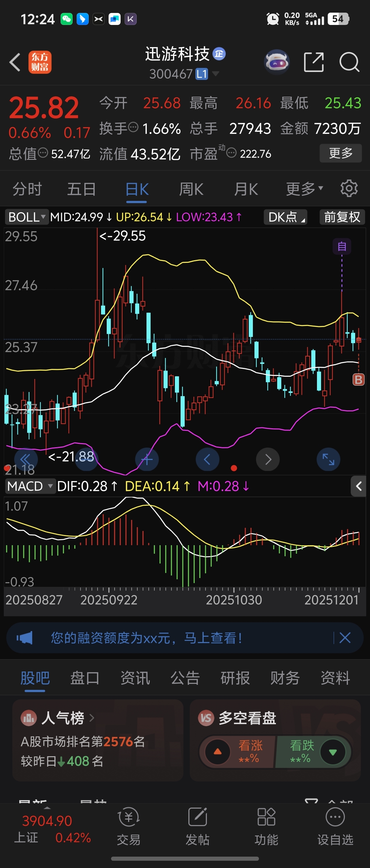Open 交易 trade icon
The width and height of the screenshot is (370, 868).
click(128, 826)
